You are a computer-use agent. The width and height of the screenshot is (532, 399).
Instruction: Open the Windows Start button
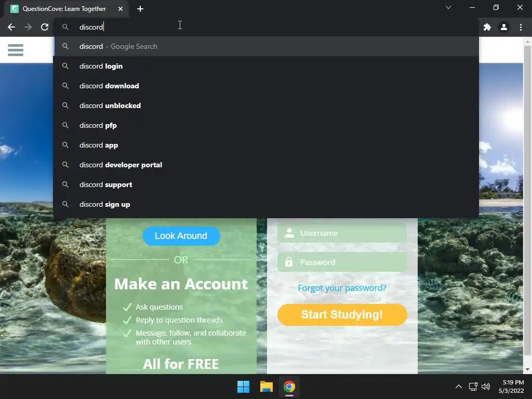pyautogui.click(x=243, y=387)
